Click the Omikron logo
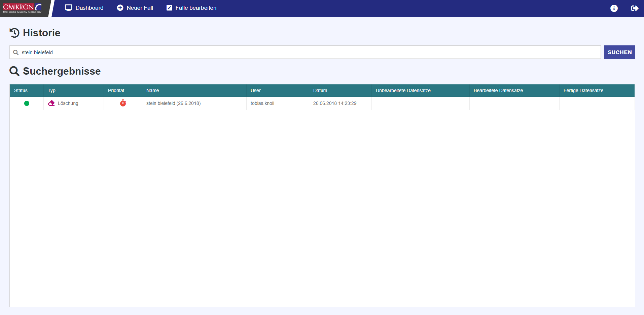 click(23, 8)
